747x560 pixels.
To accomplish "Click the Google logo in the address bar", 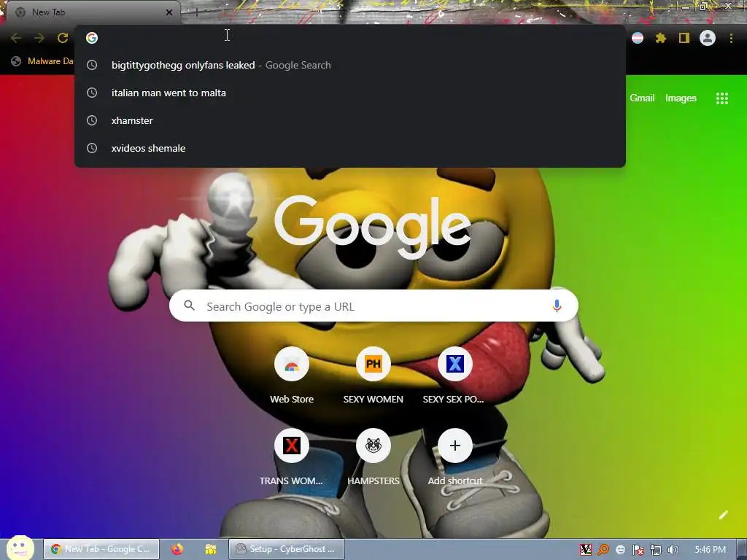I will pyautogui.click(x=92, y=38).
